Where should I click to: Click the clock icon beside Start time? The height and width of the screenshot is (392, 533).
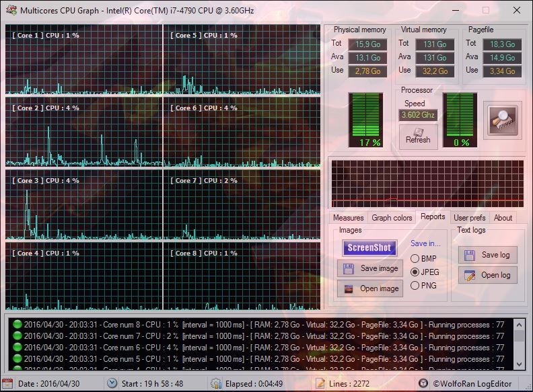112,383
